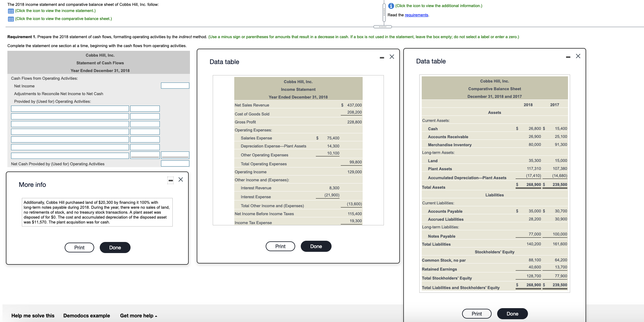Click the fifth adjustment amount field
The image size is (644, 322).
point(145,139)
